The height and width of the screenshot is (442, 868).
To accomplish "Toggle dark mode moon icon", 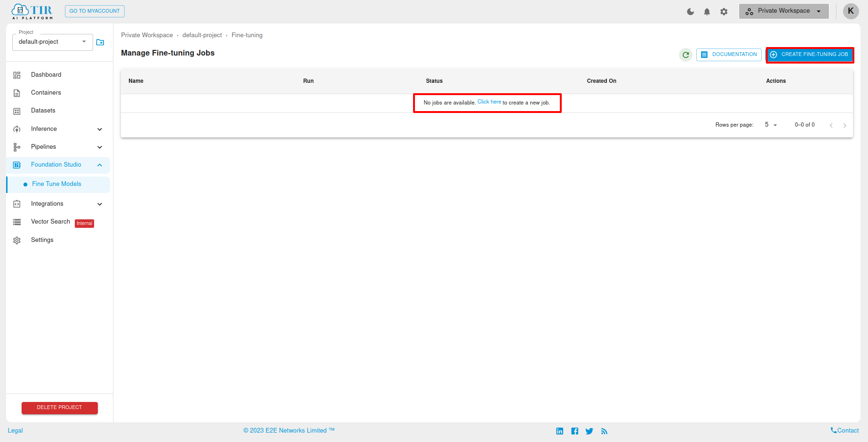I will [x=690, y=12].
